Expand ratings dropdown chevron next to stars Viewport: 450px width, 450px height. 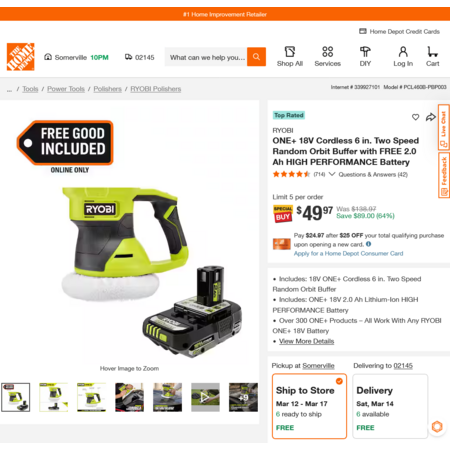click(x=332, y=174)
